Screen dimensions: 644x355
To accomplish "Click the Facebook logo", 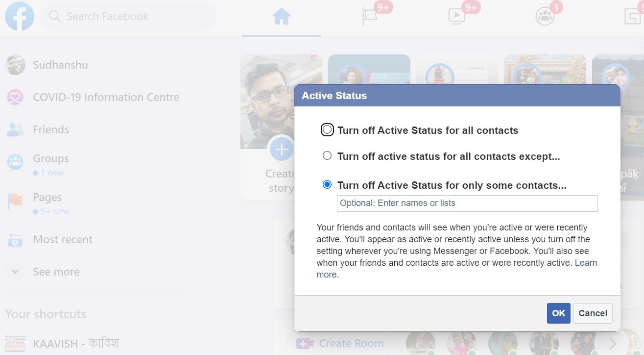I will 19,16.
